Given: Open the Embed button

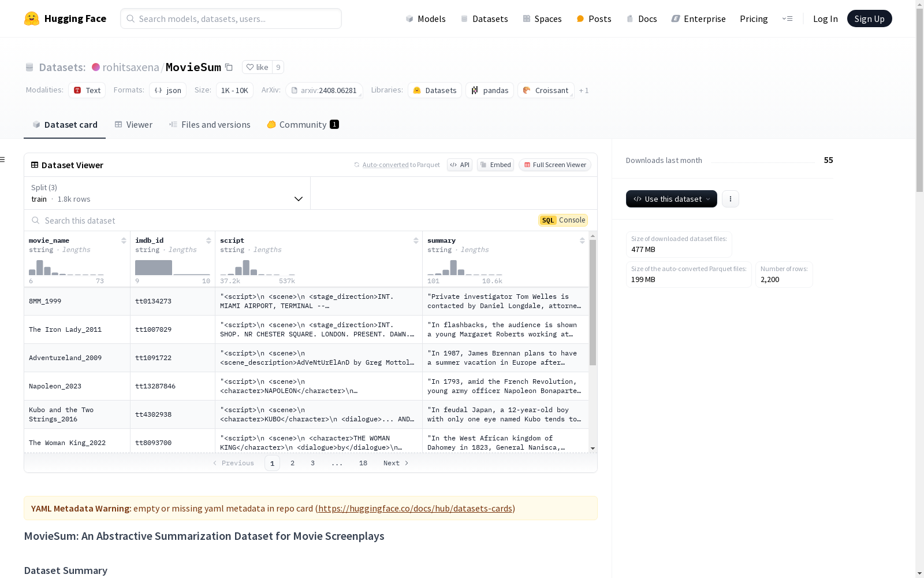Looking at the screenshot, I should coord(495,165).
